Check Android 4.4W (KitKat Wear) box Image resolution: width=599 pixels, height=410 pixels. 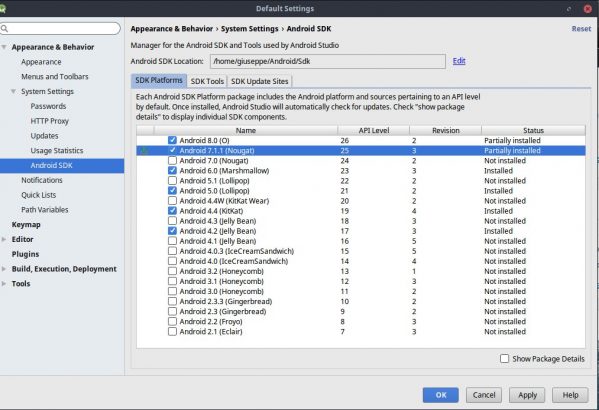pyautogui.click(x=172, y=201)
